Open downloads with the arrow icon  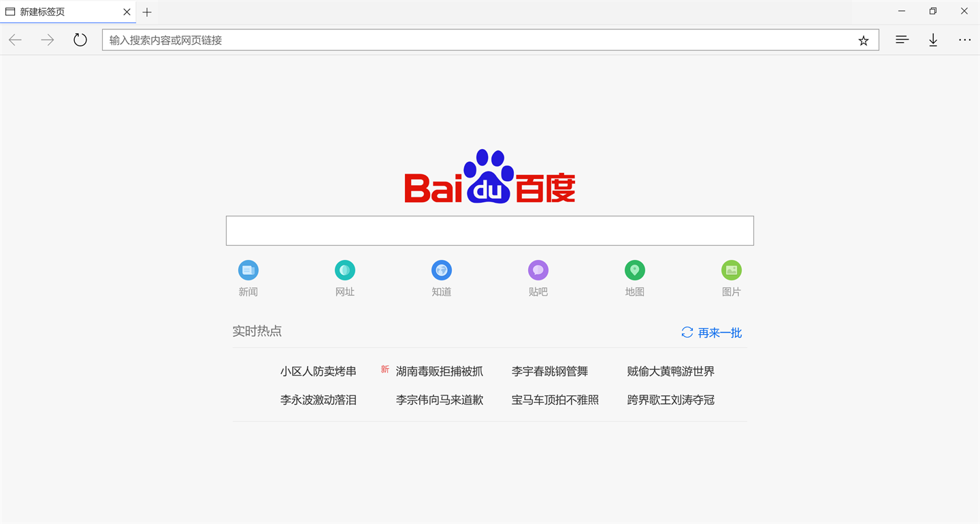933,40
